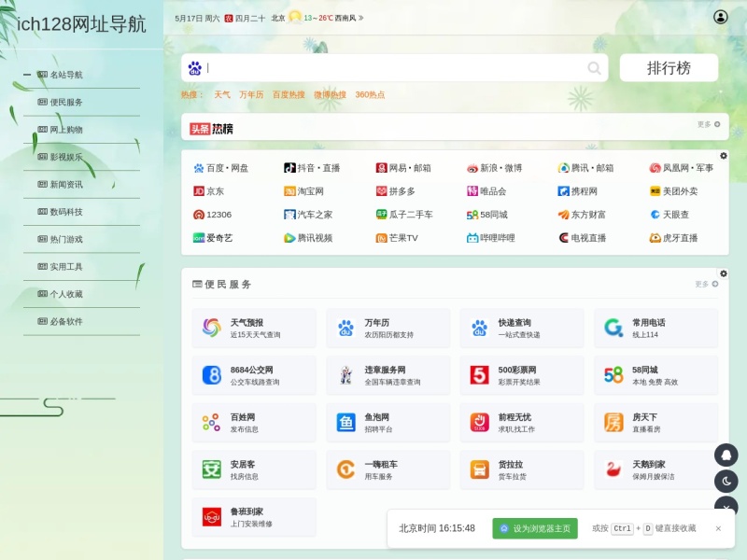Click the ich128网址导航 site title
The width and height of the screenshot is (747, 560).
pyautogui.click(x=81, y=24)
